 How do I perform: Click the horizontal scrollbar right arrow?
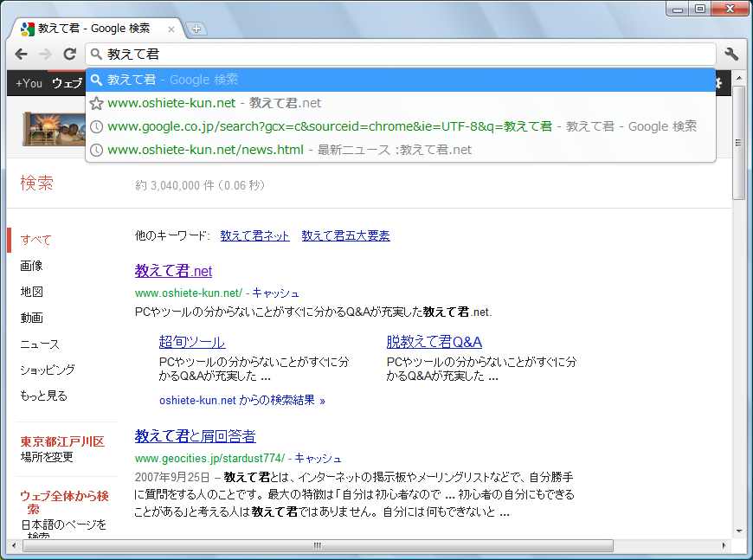724,545
